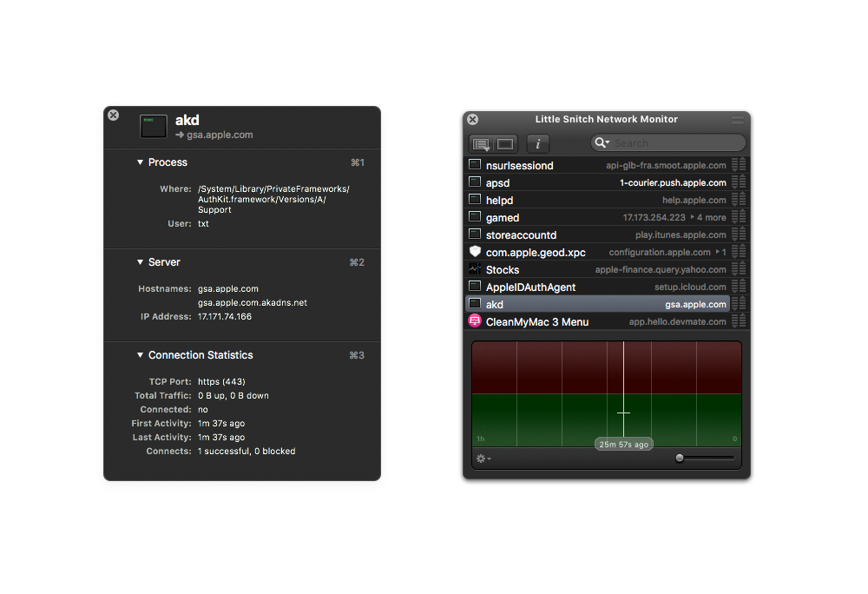Click the '25m 57s ago' timeline marker
Viewport: 868px width, 594px height.
(x=623, y=444)
